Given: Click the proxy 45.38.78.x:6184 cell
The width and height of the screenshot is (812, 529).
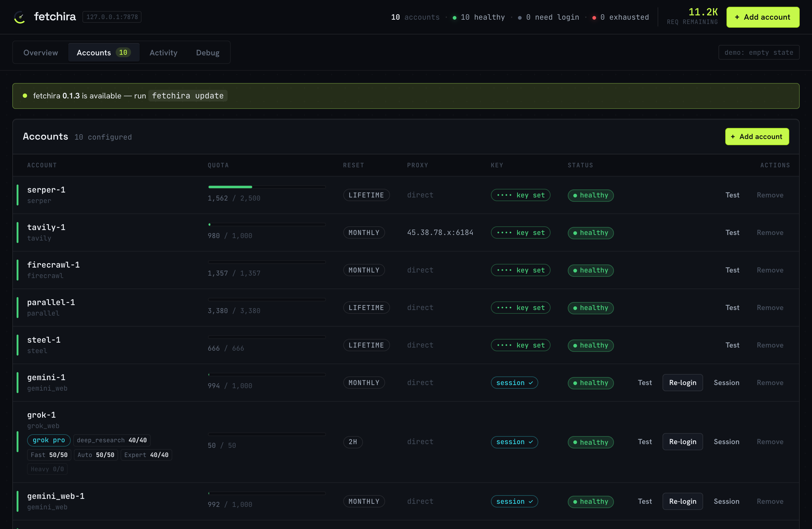Looking at the screenshot, I should pyautogui.click(x=440, y=233).
